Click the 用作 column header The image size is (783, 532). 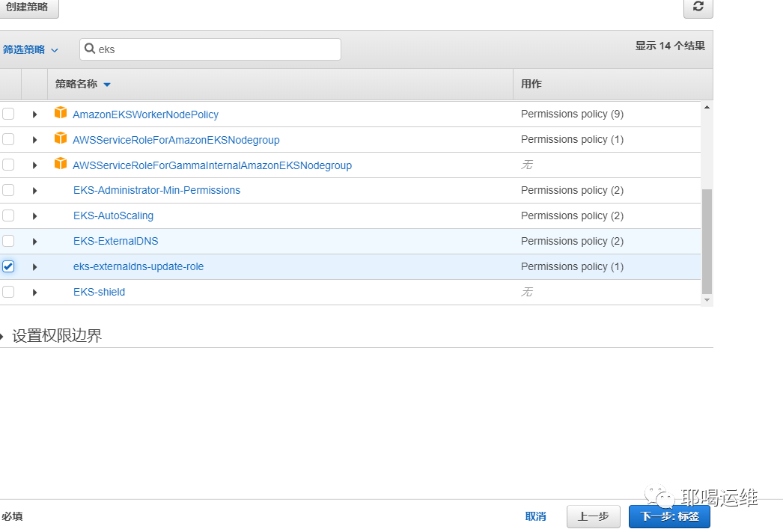(x=531, y=85)
